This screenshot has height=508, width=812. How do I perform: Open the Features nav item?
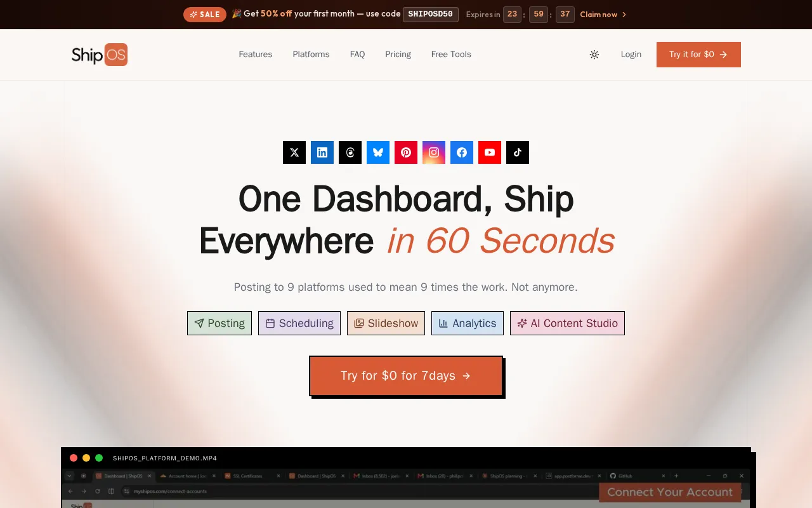[256, 55]
